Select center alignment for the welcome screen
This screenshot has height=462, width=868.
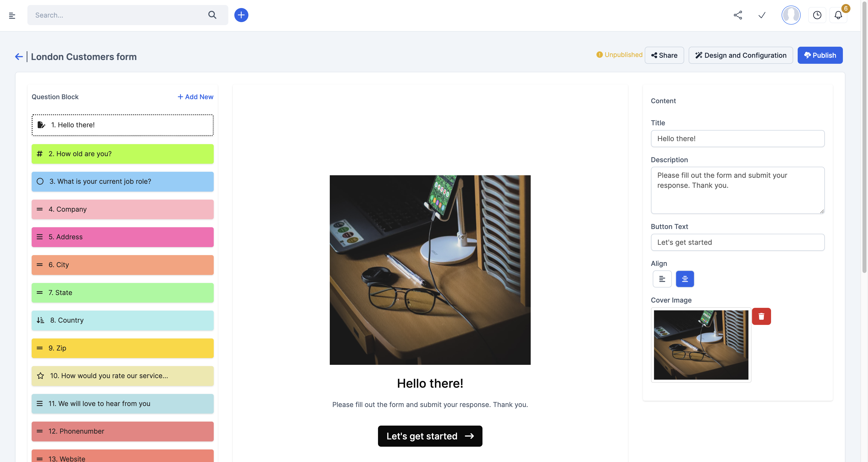685,279
